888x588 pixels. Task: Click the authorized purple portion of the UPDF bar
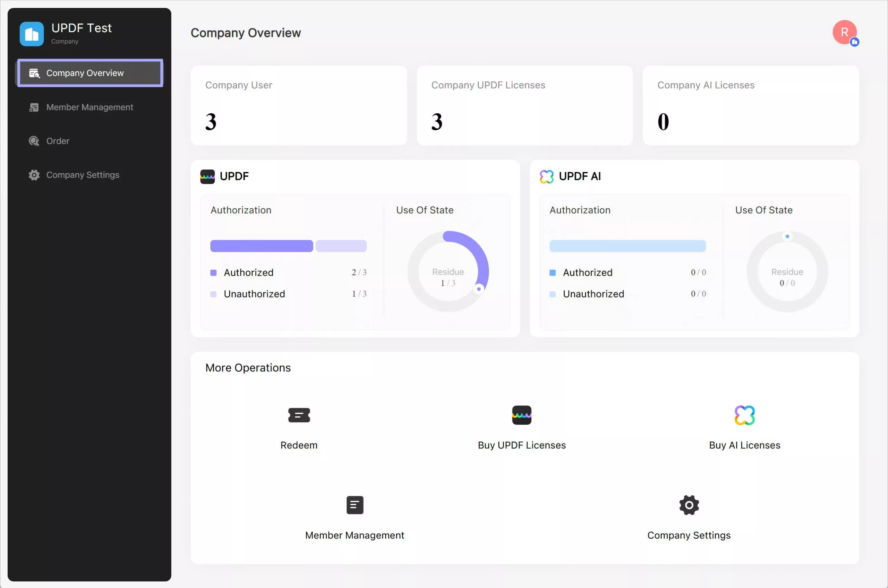pyautogui.click(x=262, y=246)
